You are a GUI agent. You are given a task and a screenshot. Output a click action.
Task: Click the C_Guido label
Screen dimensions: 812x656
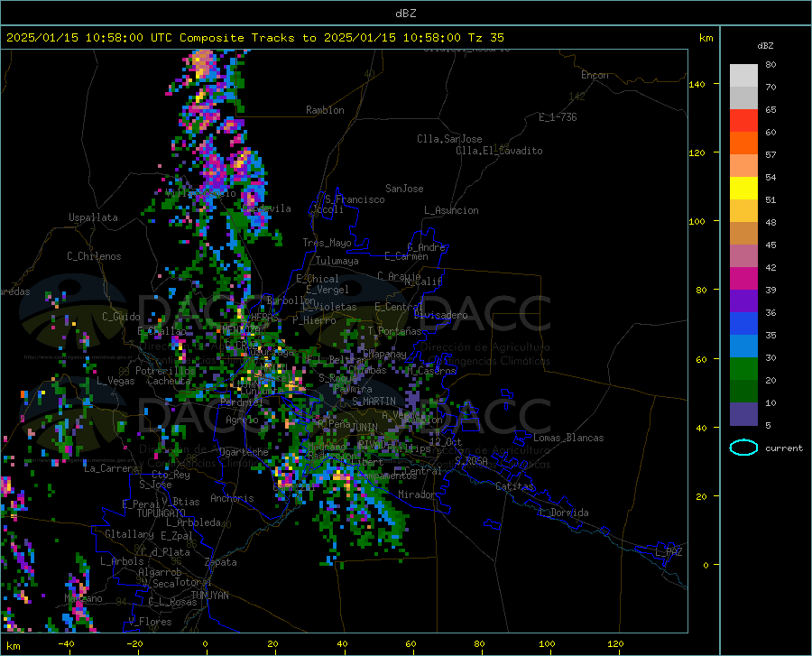(121, 317)
